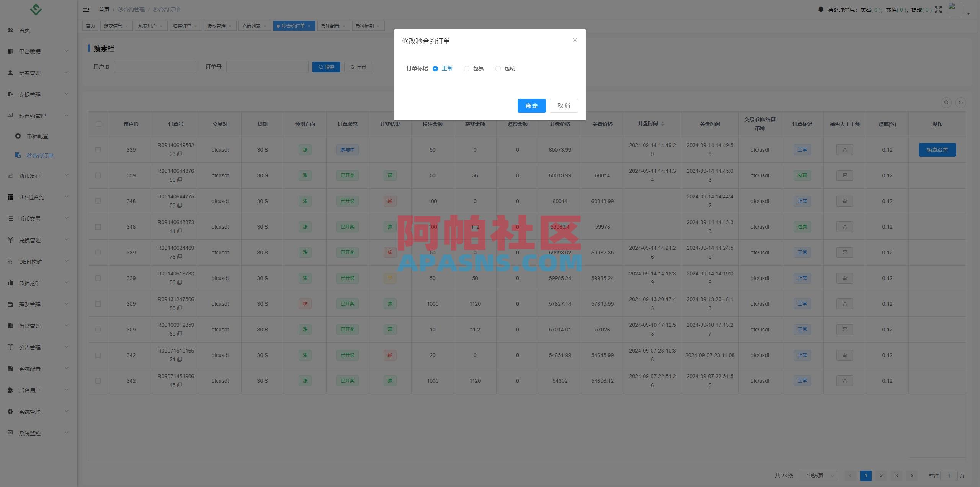Open the notification bell icon

(820, 9)
